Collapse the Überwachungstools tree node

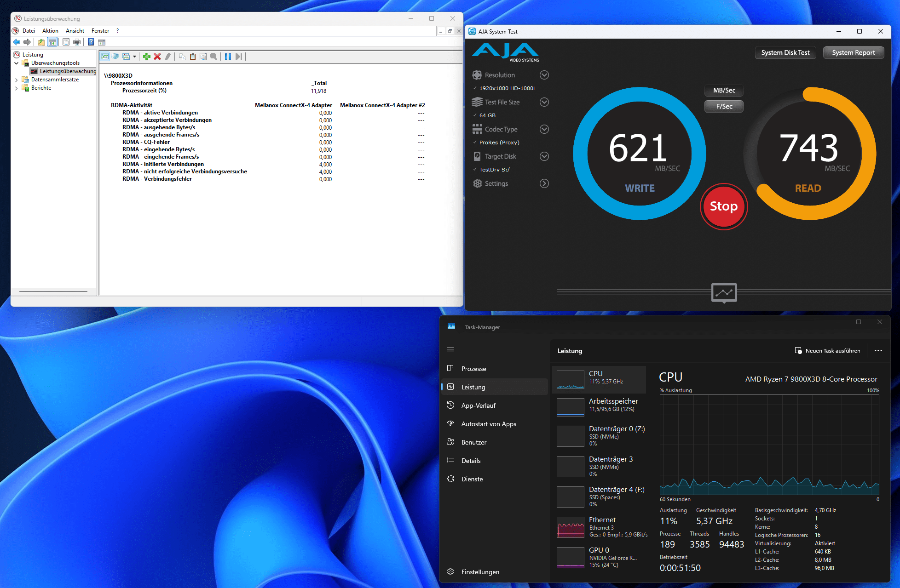pos(17,63)
